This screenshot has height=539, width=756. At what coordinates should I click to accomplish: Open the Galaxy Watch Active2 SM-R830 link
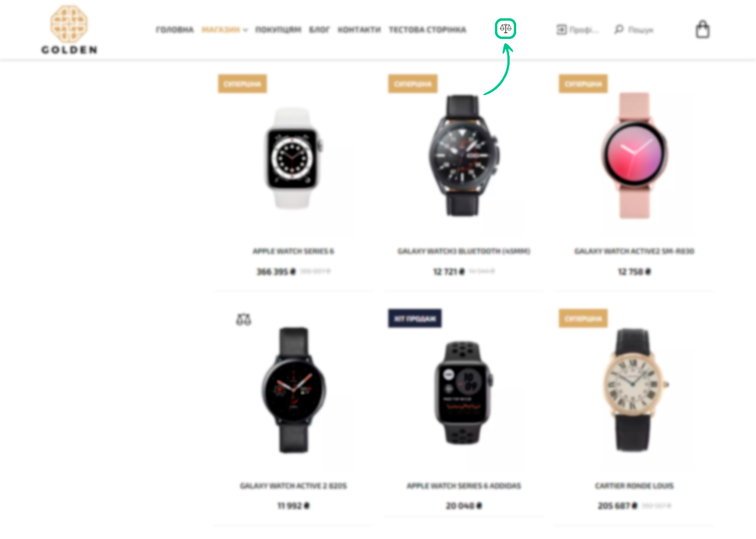click(634, 251)
